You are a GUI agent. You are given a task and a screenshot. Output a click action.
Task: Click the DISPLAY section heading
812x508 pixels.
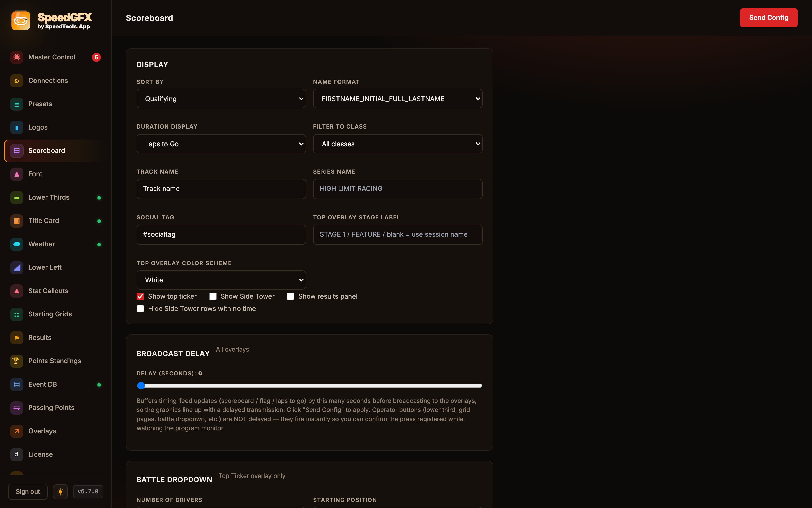point(152,65)
